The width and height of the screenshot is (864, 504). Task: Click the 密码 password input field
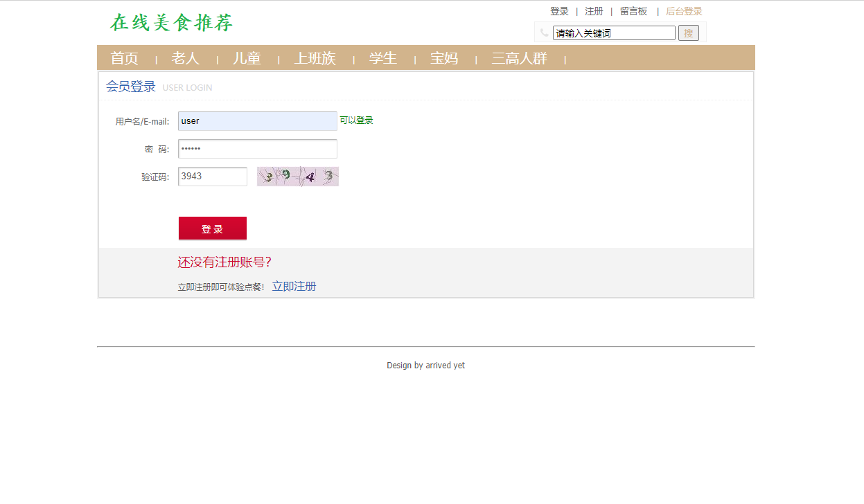pos(257,148)
